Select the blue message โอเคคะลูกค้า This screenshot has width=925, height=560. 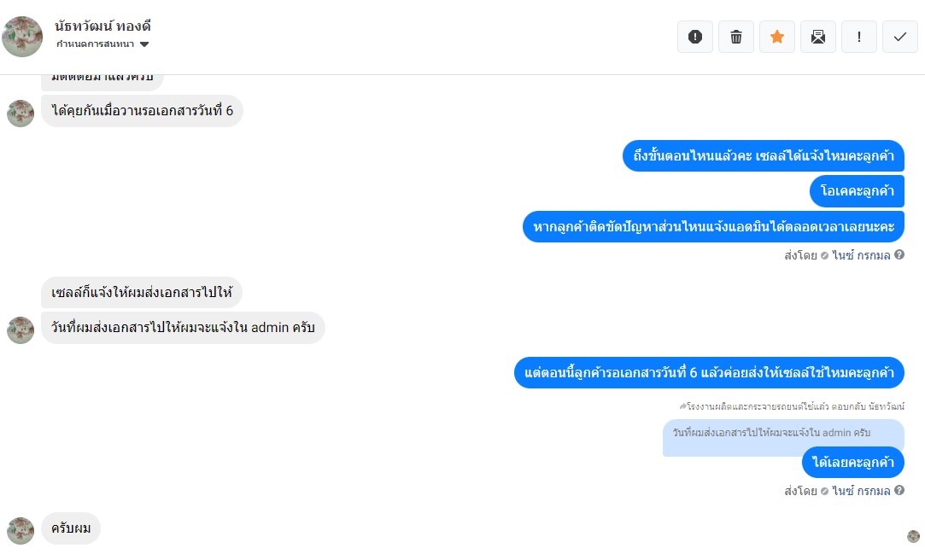tap(857, 191)
